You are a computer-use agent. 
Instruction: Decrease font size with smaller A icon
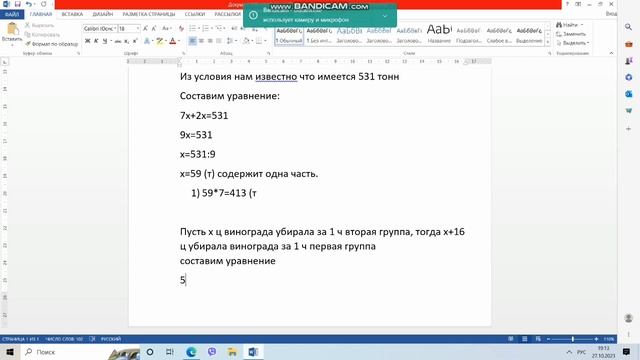tap(154, 29)
